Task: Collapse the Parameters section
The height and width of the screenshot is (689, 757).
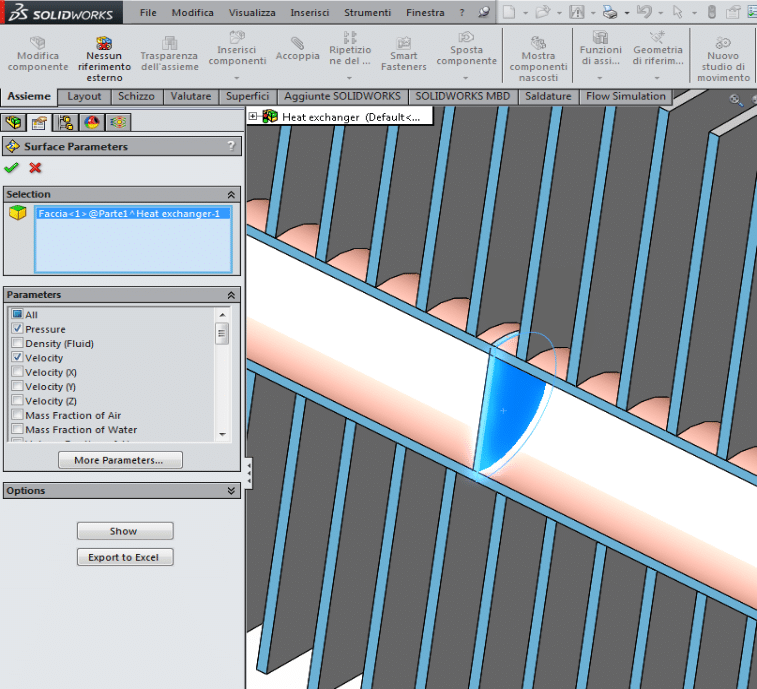Action: click(231, 295)
